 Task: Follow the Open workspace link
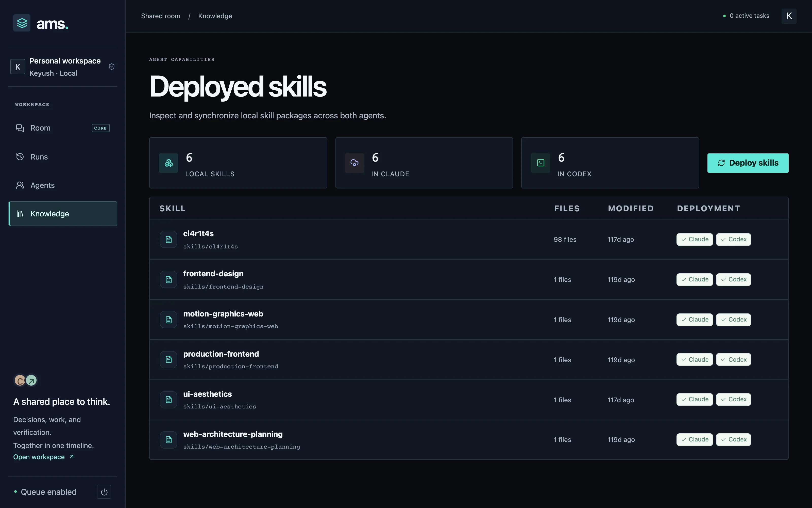pyautogui.click(x=43, y=457)
